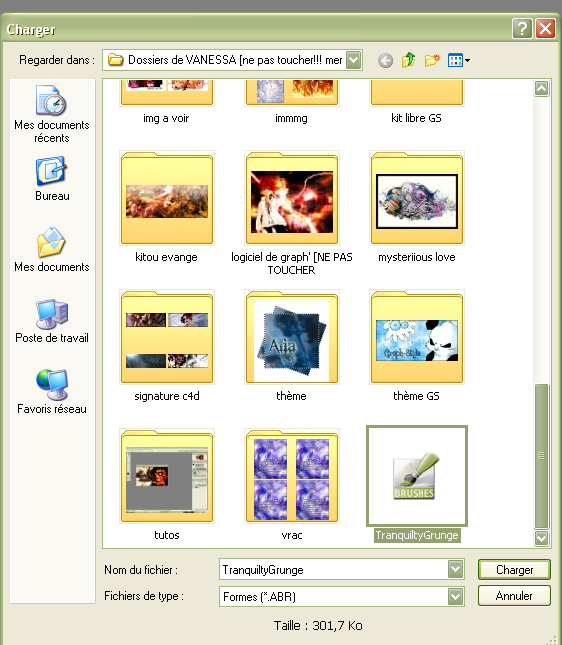Viewport: 562px width, 645px height.
Task: Click the Annuler button
Action: click(x=514, y=596)
